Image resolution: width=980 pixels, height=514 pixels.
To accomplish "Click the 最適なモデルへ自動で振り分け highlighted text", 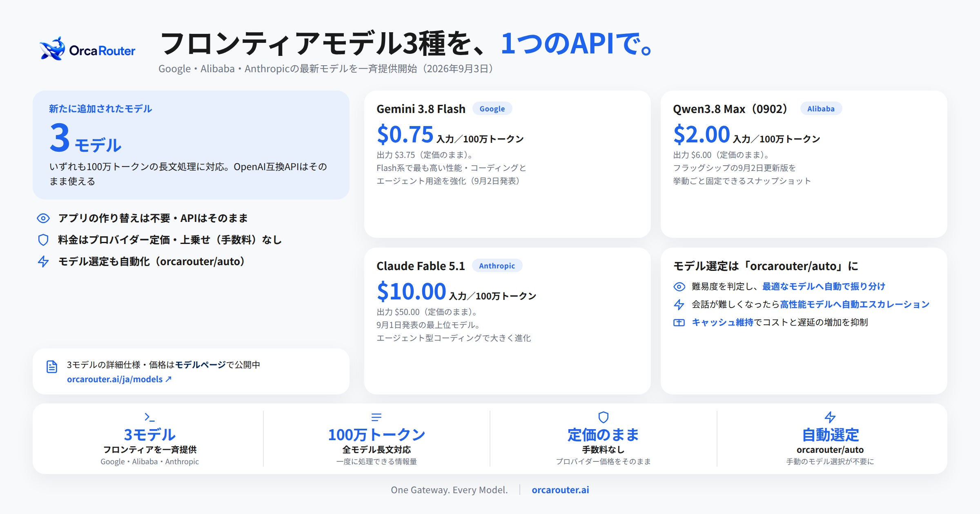I will [824, 287].
